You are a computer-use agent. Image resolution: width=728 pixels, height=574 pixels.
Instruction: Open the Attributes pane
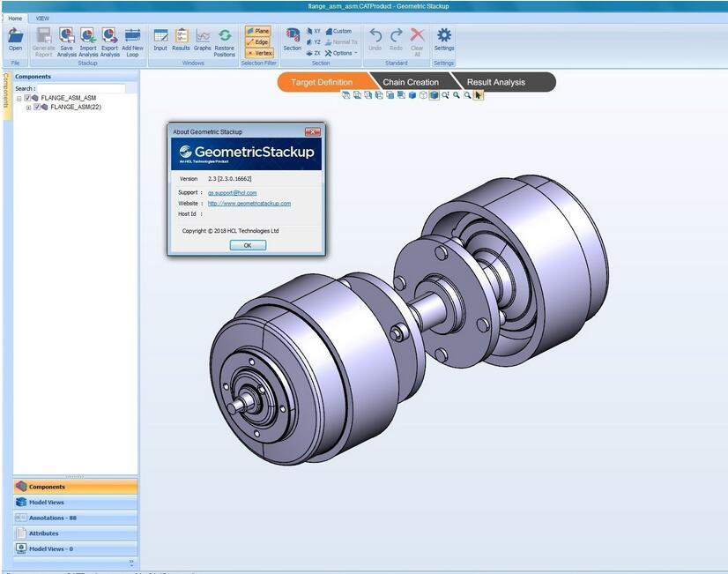pos(76,533)
